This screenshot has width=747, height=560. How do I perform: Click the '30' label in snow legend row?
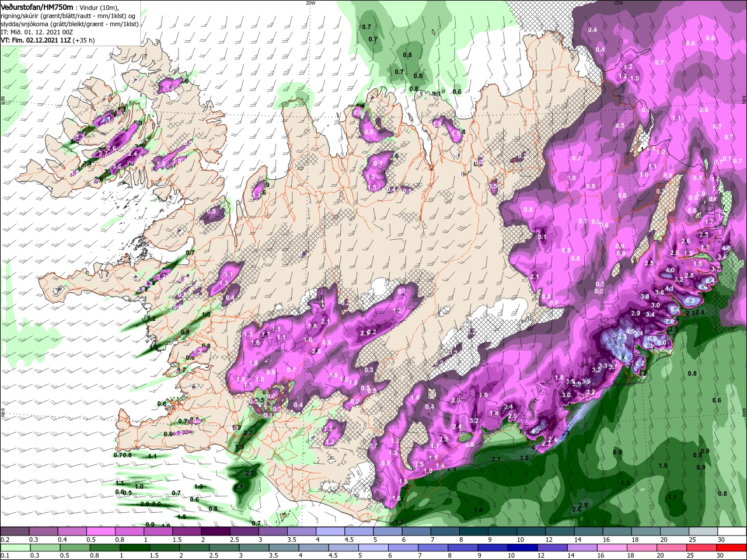pos(721,540)
